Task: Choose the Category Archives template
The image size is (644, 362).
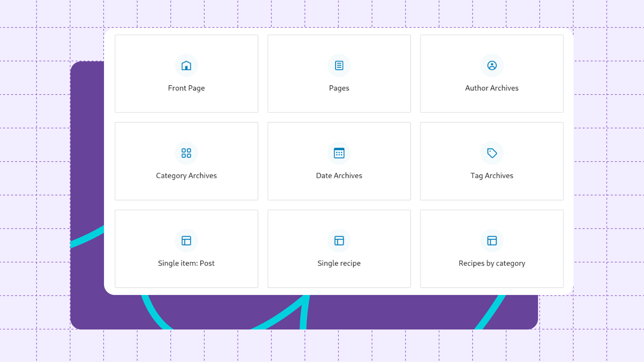Action: (186, 161)
